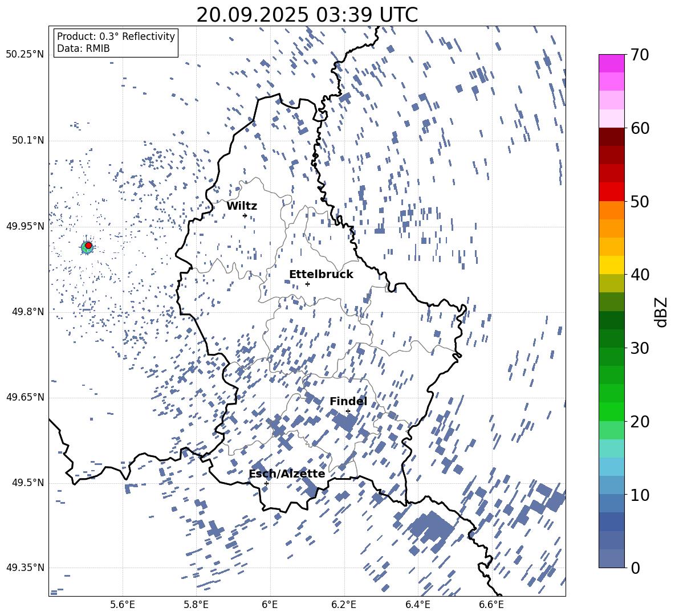Click the 30 tick on colorbar
This screenshot has height=616, width=675.
[640, 348]
